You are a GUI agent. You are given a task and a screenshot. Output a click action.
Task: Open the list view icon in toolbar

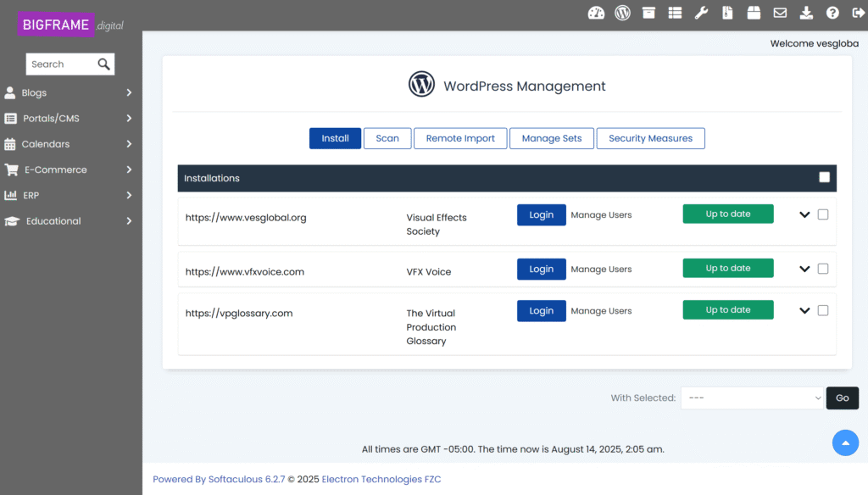pyautogui.click(x=675, y=13)
